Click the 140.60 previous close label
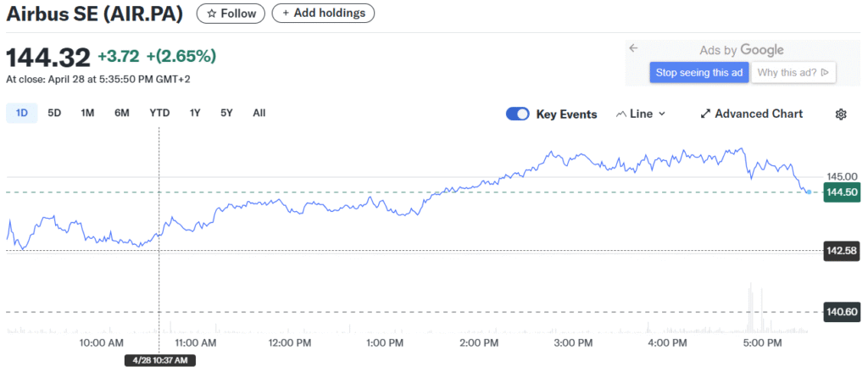This screenshot has width=868, height=378. 842,312
